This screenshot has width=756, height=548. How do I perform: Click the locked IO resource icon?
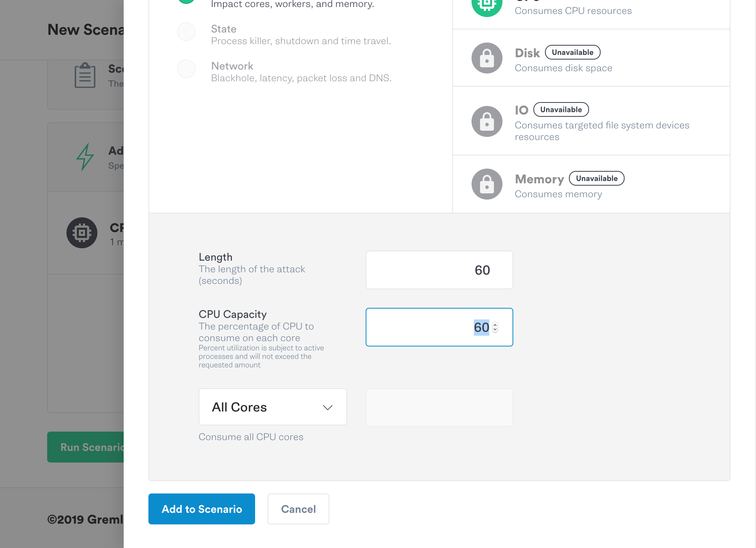[486, 121]
